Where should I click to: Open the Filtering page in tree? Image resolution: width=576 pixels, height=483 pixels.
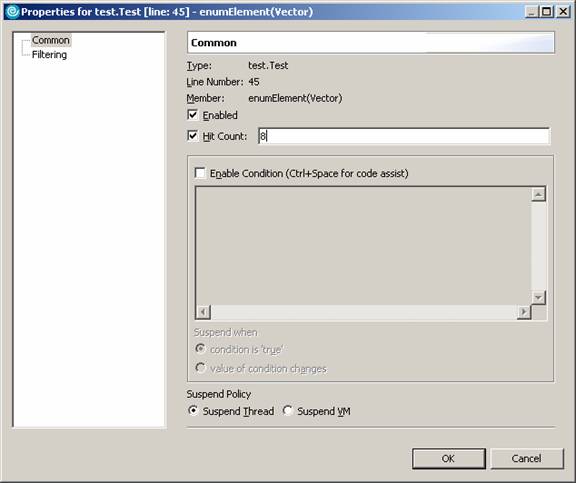[49, 55]
